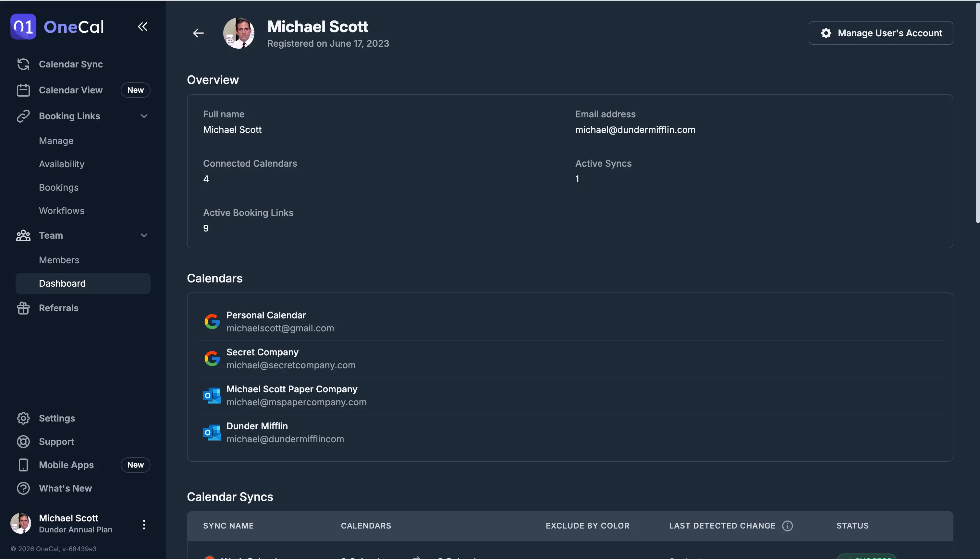Open Manage under Booking Links
The width and height of the screenshot is (980, 559).
pyautogui.click(x=56, y=141)
